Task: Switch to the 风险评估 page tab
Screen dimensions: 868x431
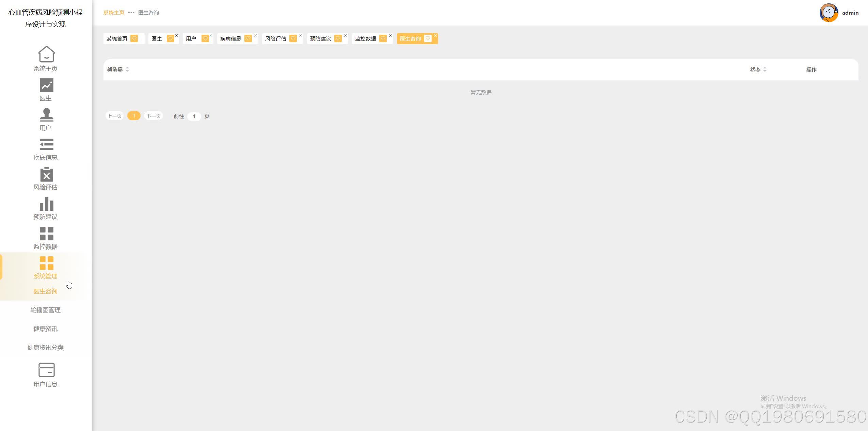Action: coord(276,39)
